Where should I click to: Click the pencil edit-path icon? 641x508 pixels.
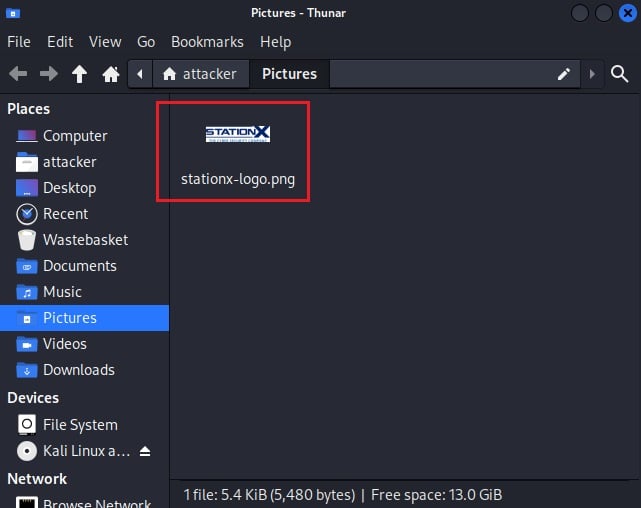564,74
